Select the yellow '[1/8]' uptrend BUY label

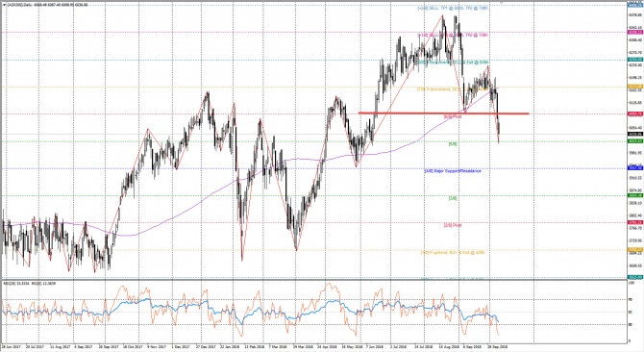pos(453,253)
